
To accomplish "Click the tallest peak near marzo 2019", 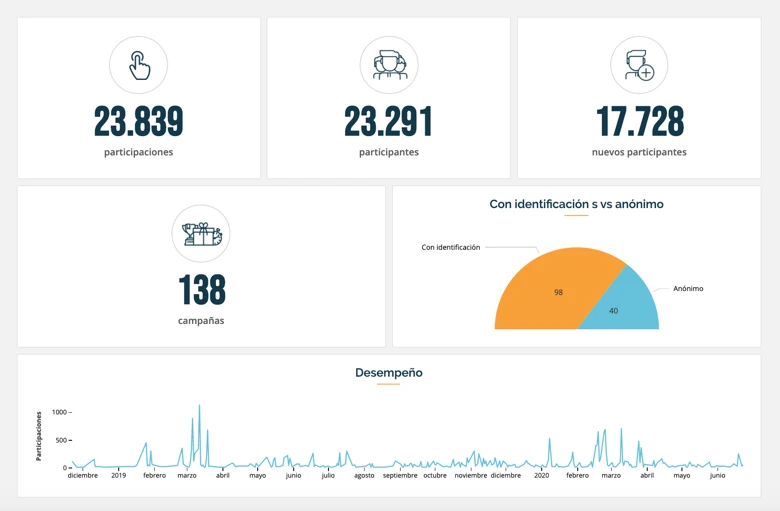I will (x=199, y=407).
